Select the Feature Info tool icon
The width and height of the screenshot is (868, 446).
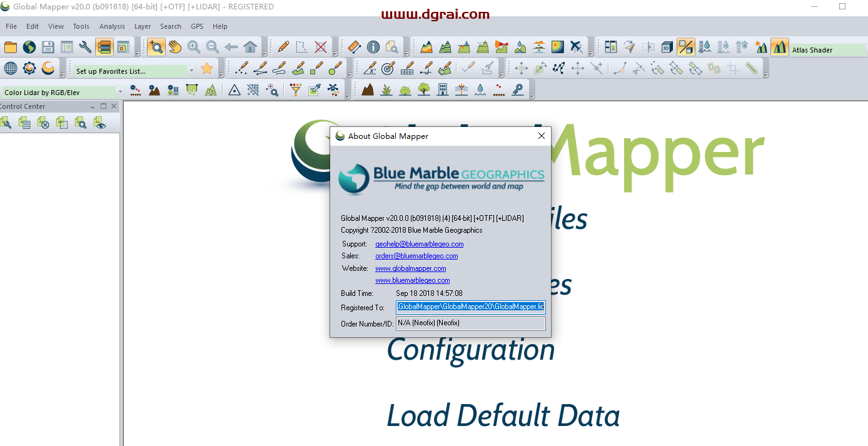tap(373, 47)
